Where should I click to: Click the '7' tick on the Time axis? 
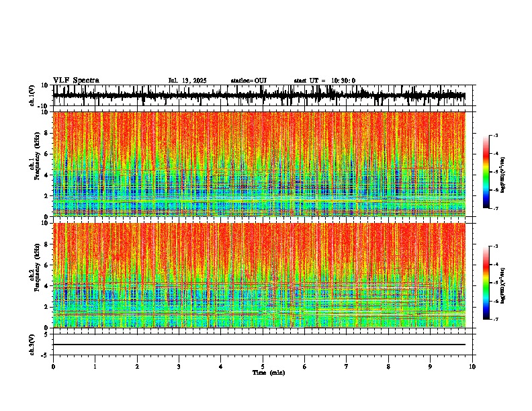click(x=347, y=367)
